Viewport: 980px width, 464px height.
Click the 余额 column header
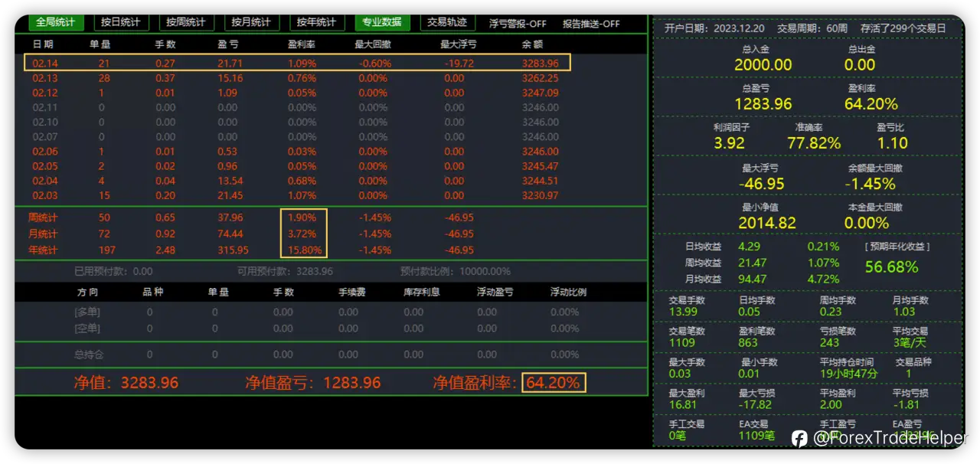point(533,45)
